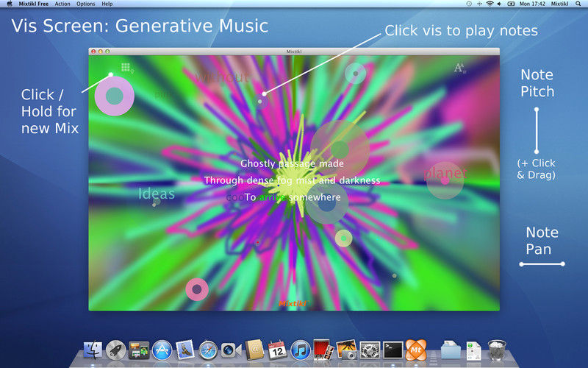This screenshot has height=368, width=588.
Task: Open the Mixtikl Free menu
Action: tap(33, 4)
